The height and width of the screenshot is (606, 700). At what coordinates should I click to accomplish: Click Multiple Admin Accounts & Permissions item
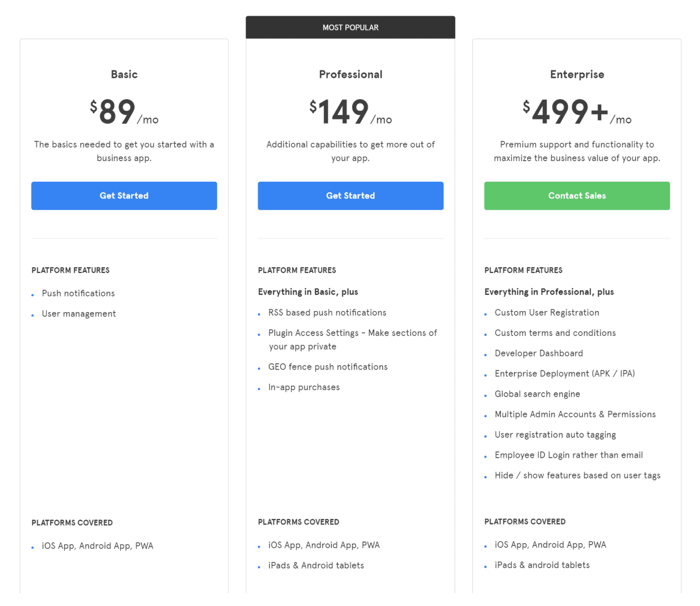tap(575, 414)
